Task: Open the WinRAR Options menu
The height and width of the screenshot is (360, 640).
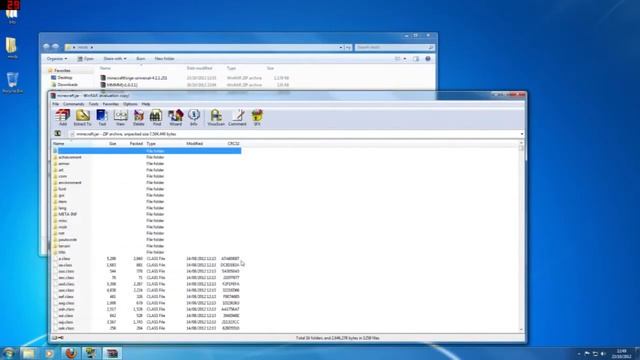Action: (130, 104)
